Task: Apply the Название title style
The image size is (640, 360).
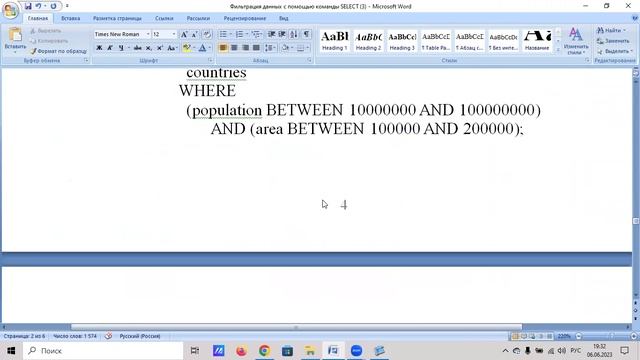Action: [537, 41]
